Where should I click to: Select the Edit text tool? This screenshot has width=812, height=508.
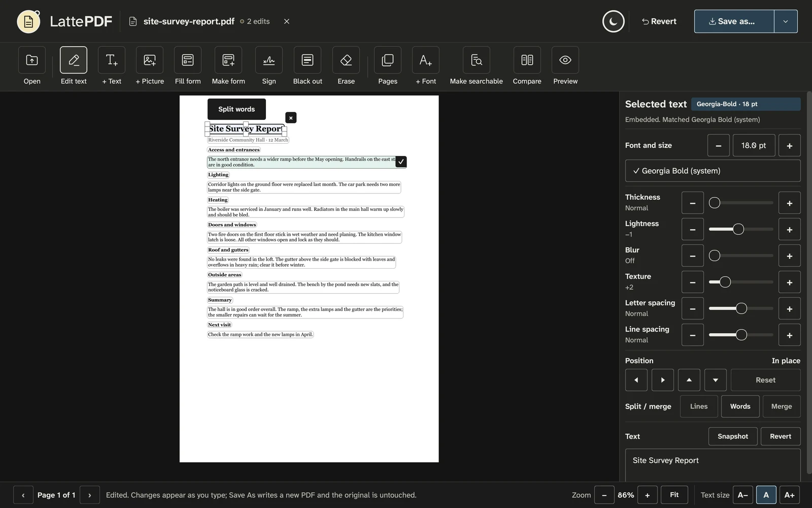tap(74, 66)
